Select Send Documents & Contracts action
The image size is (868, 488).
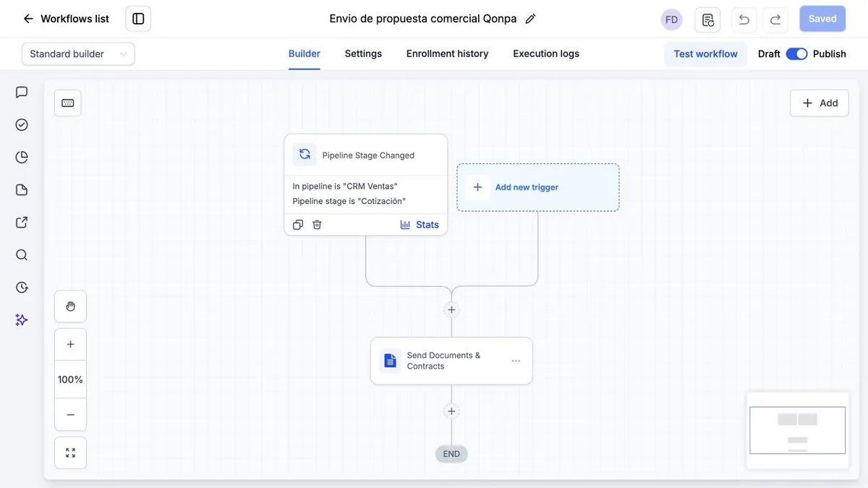[x=451, y=361]
